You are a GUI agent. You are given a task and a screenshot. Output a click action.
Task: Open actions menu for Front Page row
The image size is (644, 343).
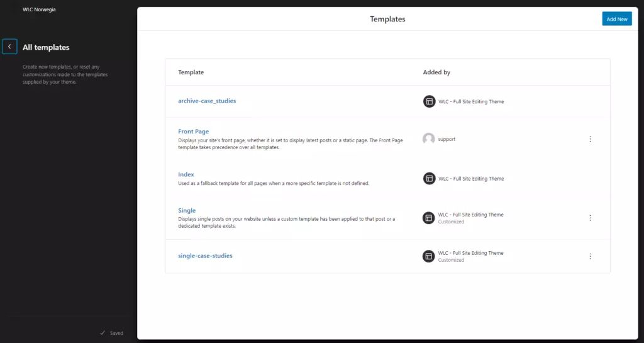click(x=590, y=139)
